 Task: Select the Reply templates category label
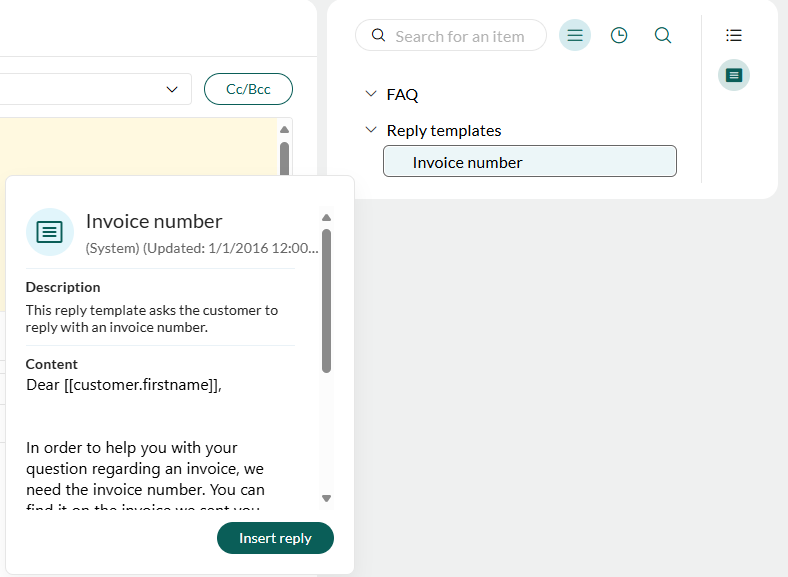pos(444,130)
